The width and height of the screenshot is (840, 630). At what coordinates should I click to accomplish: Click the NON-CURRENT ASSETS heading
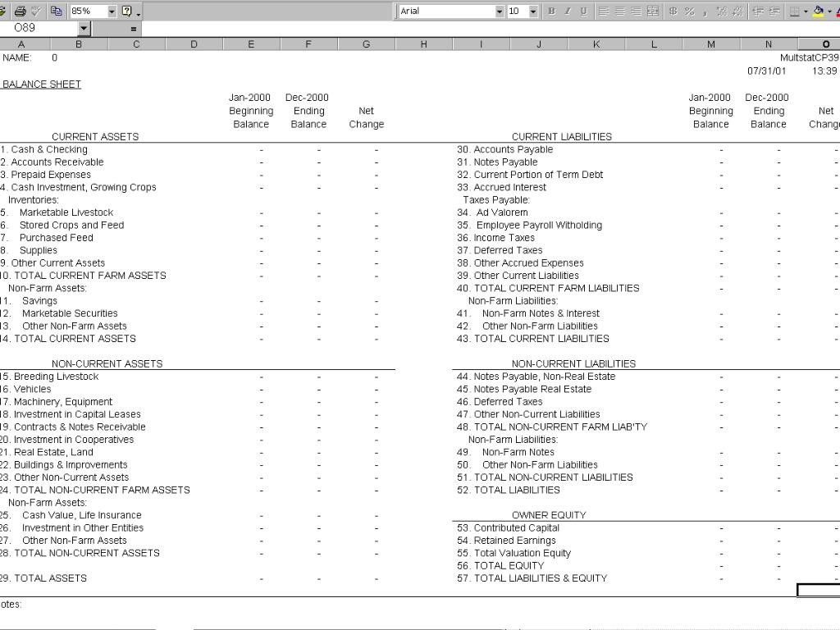[107, 363]
